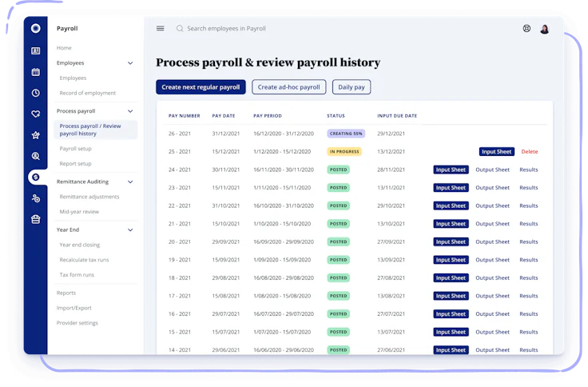Toggle the hamburger menu icon
The width and height of the screenshot is (588, 387).
point(160,28)
